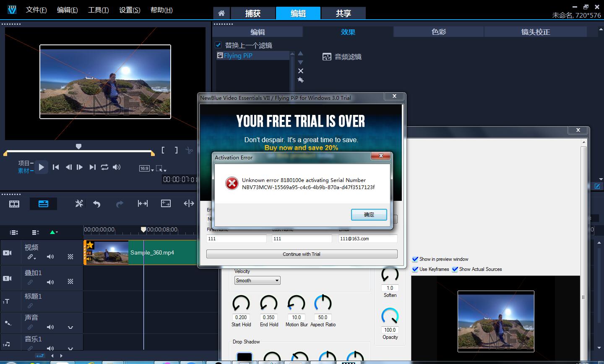Set mark-in with the left bracket
604x364 pixels.
coord(163,150)
